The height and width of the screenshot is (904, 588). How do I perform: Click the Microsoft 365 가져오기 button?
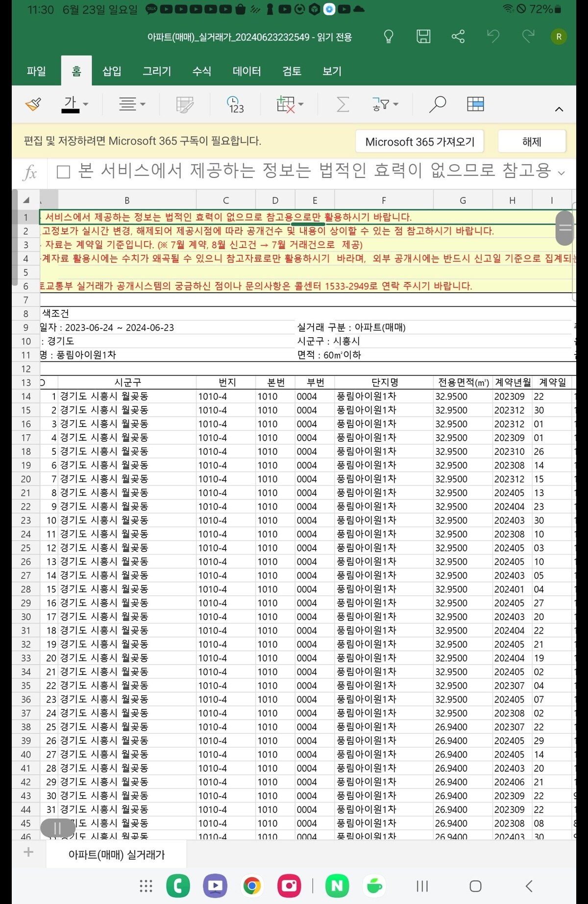420,142
